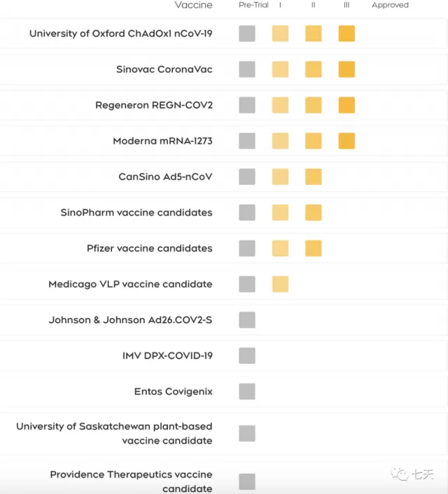Image resolution: width=448 pixels, height=494 pixels.
Task: Click Entos Covigenix Pre-Trial square
Action: [x=247, y=391]
